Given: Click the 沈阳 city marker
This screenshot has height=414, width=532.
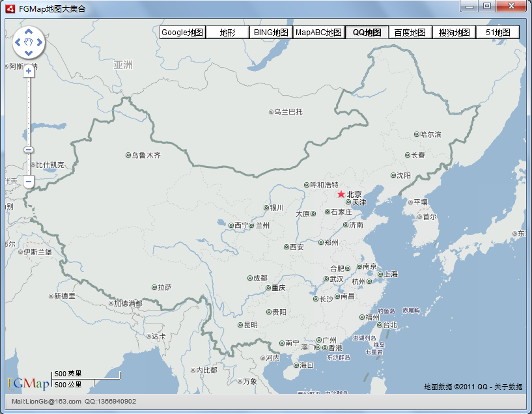Looking at the screenshot, I should click(393, 175).
